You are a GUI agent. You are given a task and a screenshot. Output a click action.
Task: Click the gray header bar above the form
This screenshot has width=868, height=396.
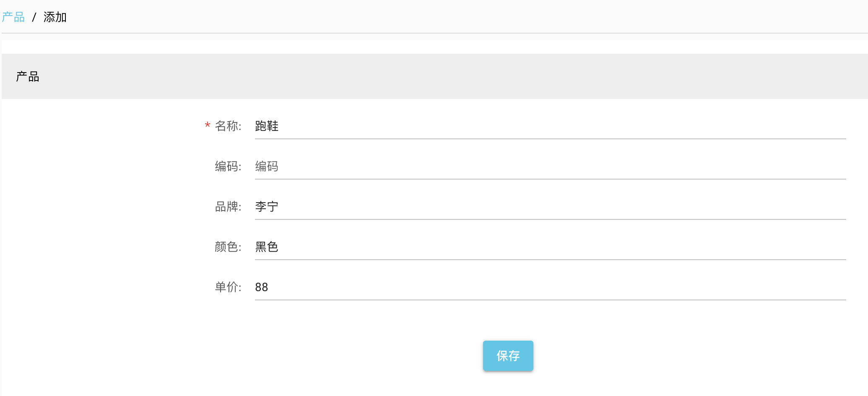419,76
